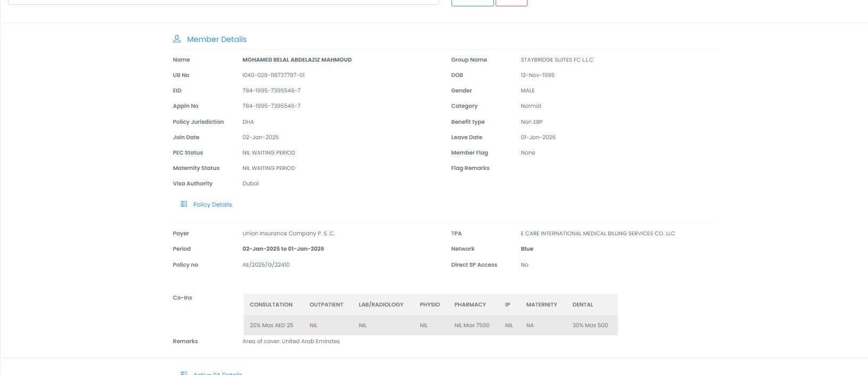Open the Policy Details section link
Viewport: 868px width, 375px height.
[x=212, y=204]
